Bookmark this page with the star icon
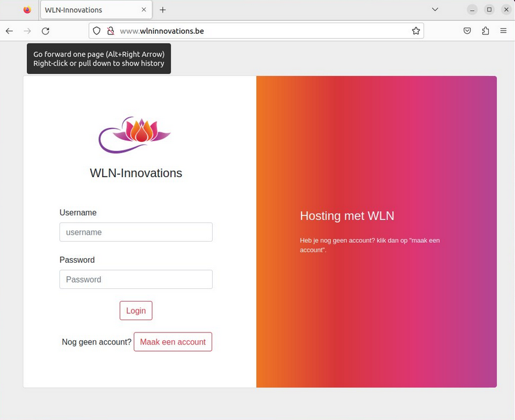 click(416, 31)
